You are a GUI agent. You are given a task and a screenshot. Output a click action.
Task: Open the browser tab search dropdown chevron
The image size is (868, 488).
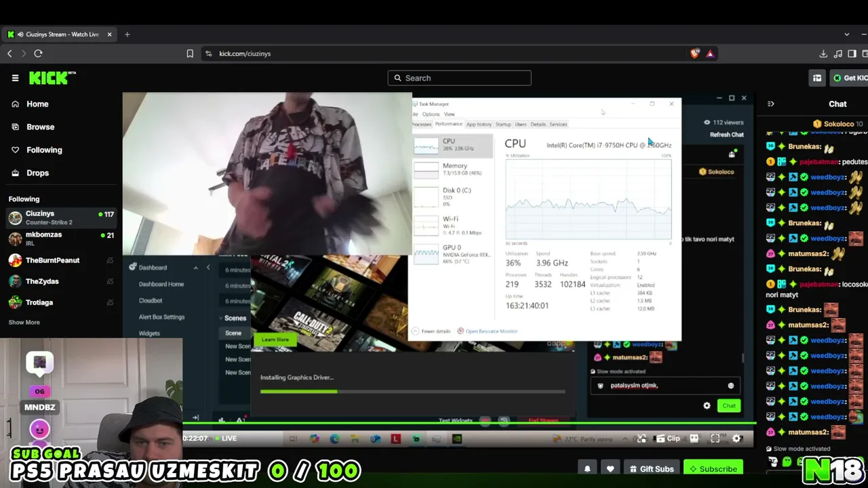[x=846, y=34]
